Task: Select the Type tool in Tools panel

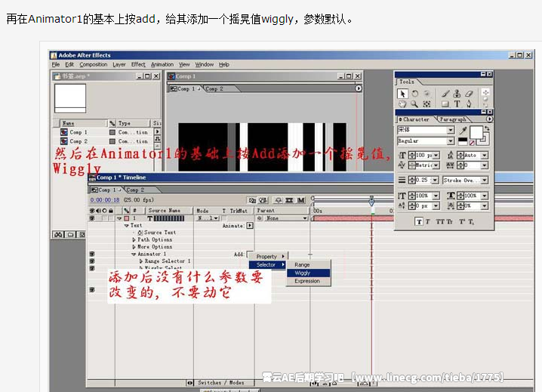Action: coord(457,103)
